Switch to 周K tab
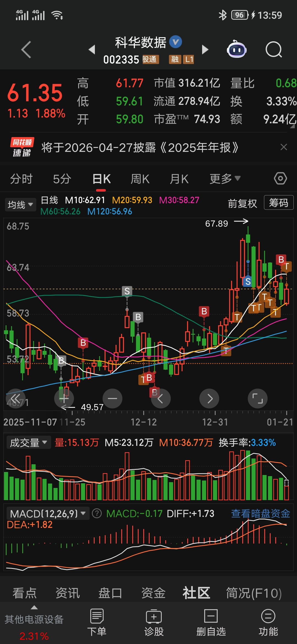Image resolution: width=297 pixels, height=644 pixels. 140,179
